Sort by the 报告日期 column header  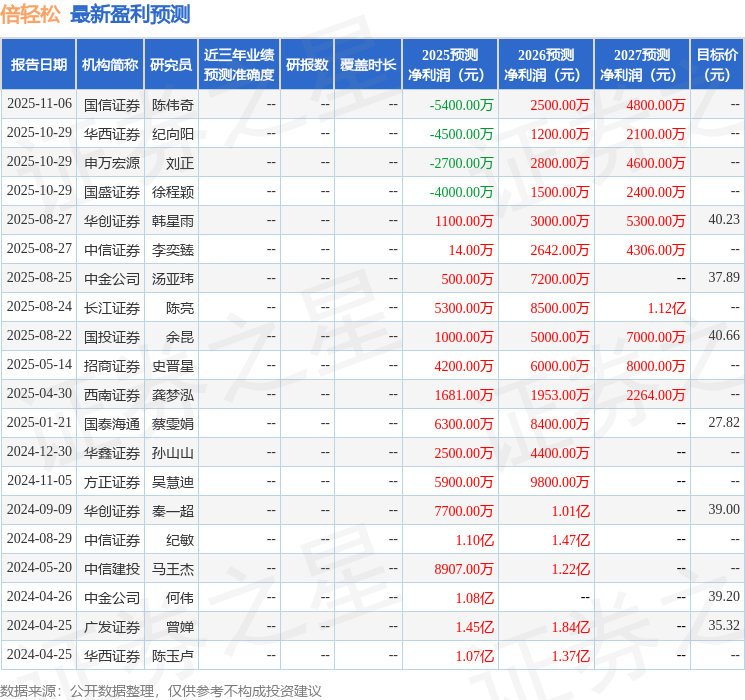[x=38, y=65]
